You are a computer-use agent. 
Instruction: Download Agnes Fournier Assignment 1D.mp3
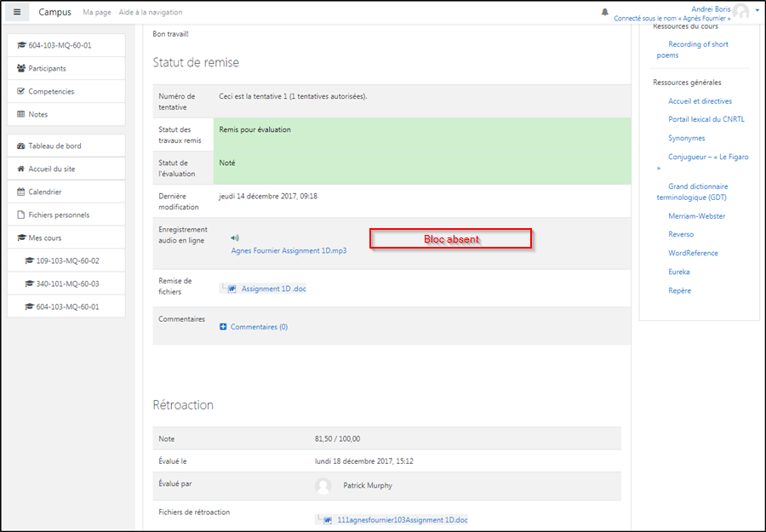click(289, 251)
